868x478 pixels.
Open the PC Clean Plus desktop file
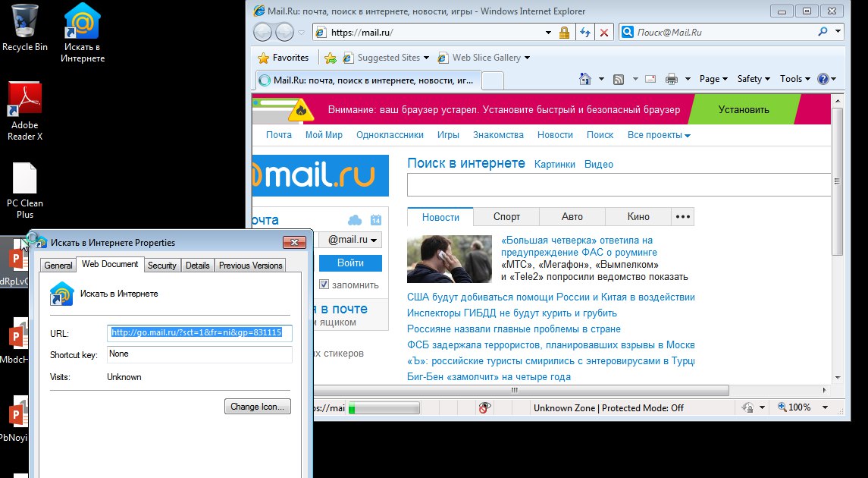click(25, 190)
